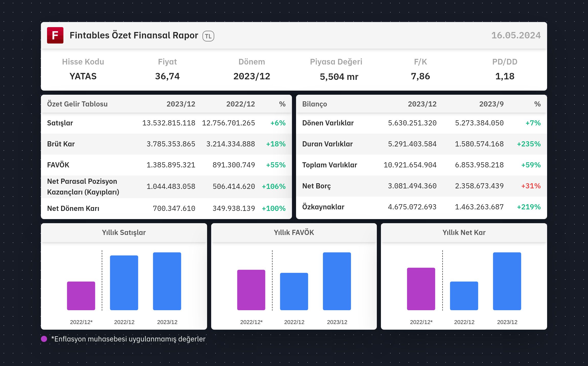Click the blue 2023/12 bar in Yıllık FAVÖK
The image size is (588, 366).
(337, 281)
